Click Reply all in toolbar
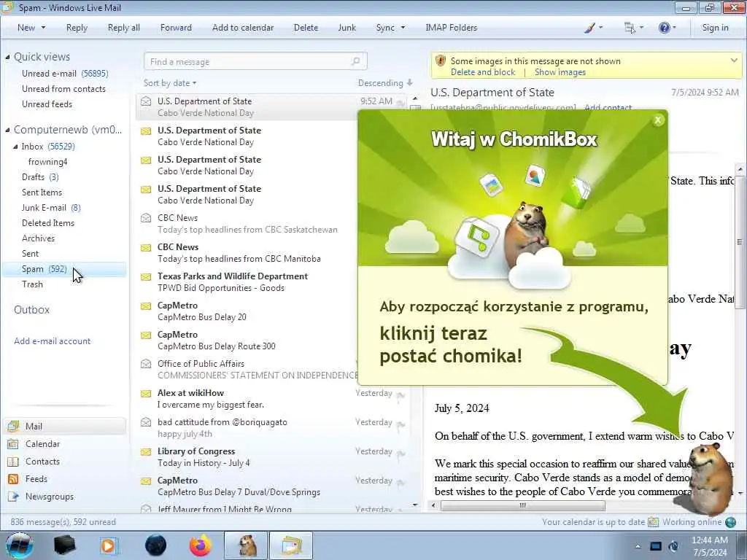This screenshot has width=747, height=560. pos(124,28)
